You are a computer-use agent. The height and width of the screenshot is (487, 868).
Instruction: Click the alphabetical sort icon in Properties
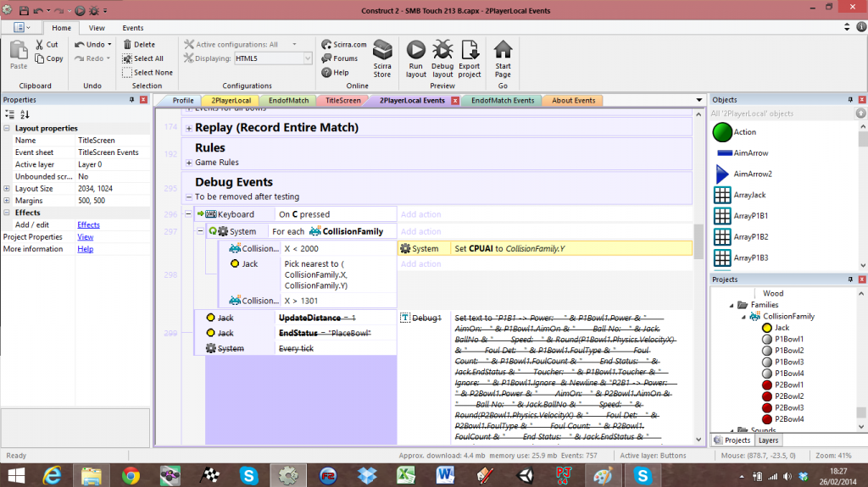[x=25, y=114]
